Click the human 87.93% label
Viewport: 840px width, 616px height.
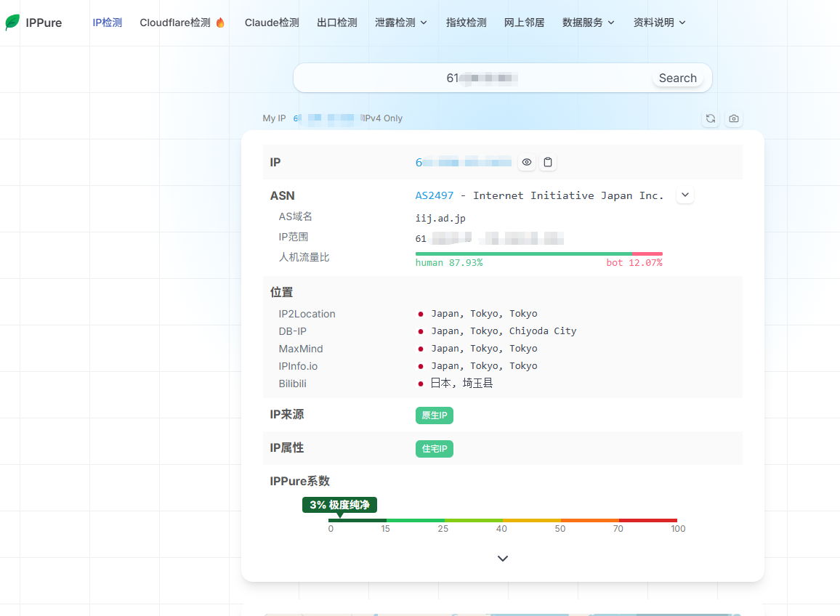pos(449,262)
